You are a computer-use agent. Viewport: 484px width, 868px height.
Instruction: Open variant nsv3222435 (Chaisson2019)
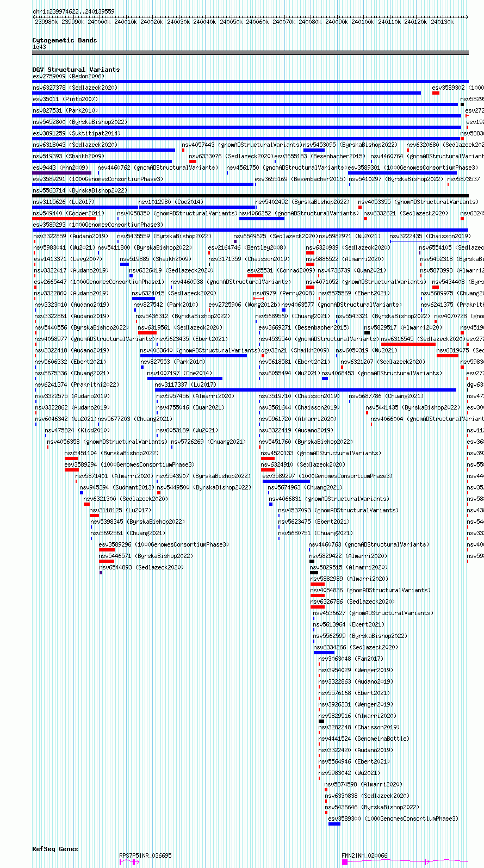click(429, 241)
